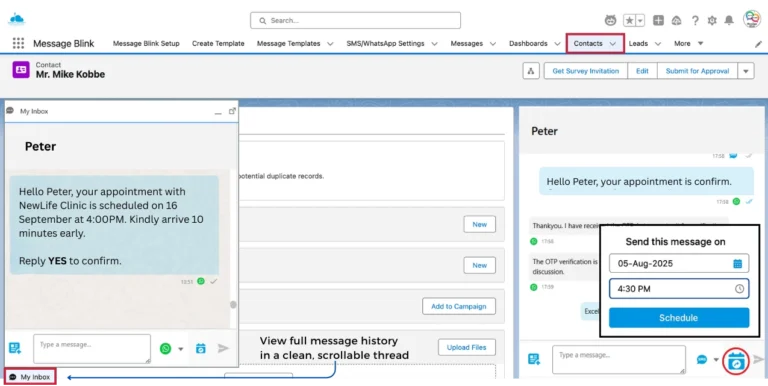
Task: Click the SMS channel icon in Peter chat
Action: [x=702, y=360]
